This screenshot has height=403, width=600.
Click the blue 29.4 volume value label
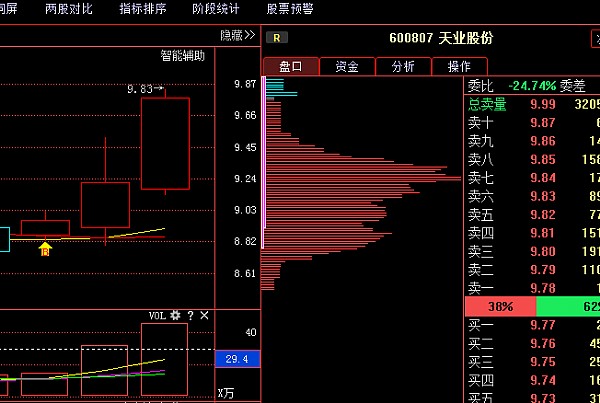tap(237, 359)
